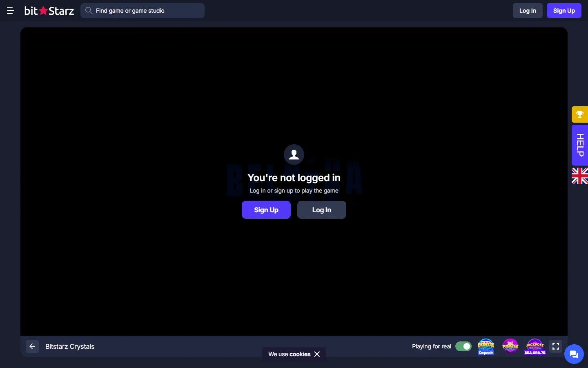Click the Log in or sign up message
Screen dimensions: 588x368
(294, 191)
